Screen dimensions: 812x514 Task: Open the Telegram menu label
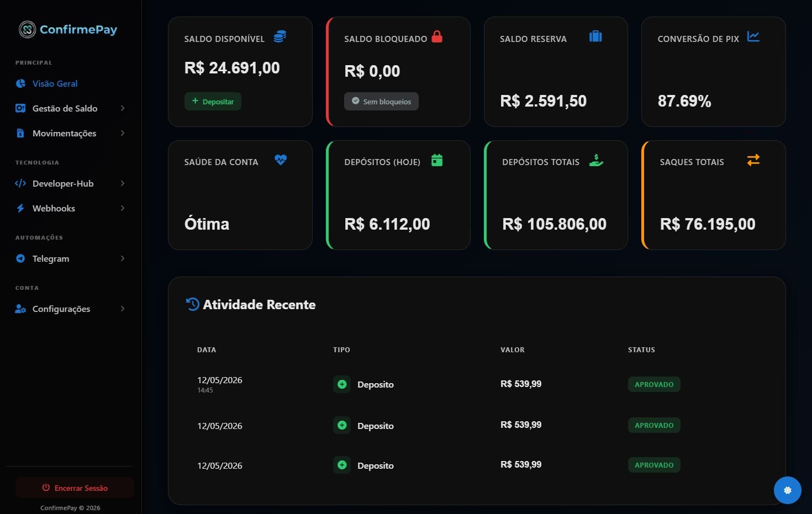pos(51,258)
